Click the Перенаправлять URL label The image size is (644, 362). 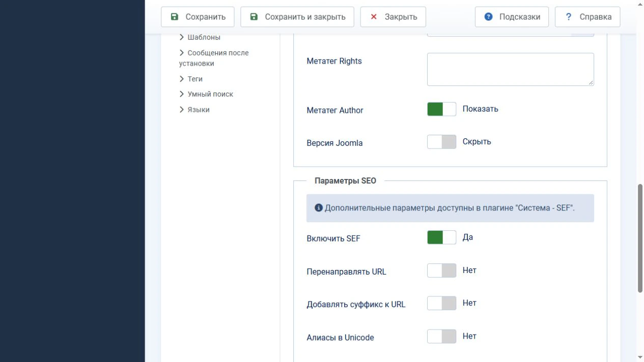click(346, 271)
